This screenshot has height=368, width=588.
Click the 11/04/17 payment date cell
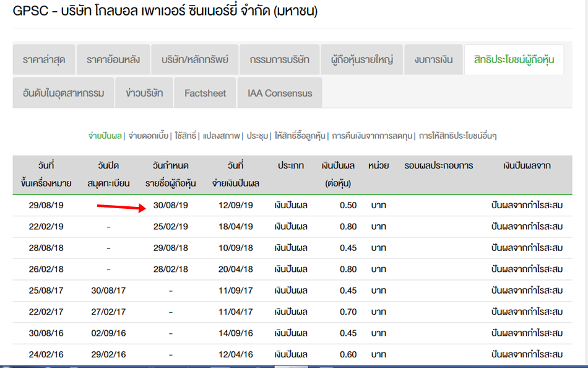pos(235,312)
